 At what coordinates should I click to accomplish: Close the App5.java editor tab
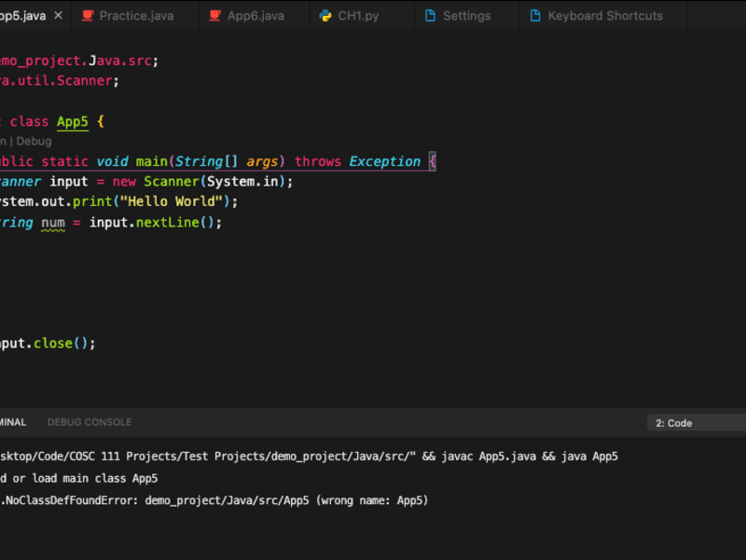[x=58, y=16]
